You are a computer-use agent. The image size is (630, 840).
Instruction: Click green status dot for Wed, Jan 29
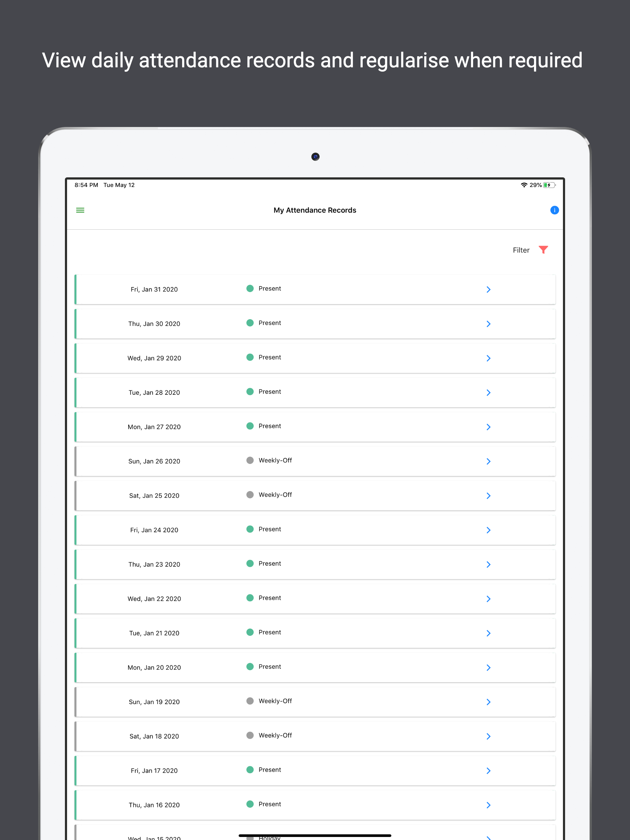click(250, 357)
